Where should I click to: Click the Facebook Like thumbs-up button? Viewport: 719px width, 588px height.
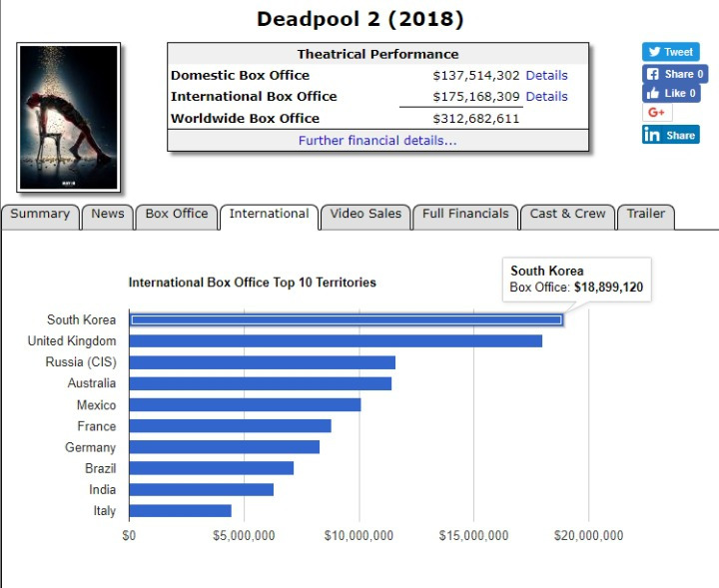671,93
